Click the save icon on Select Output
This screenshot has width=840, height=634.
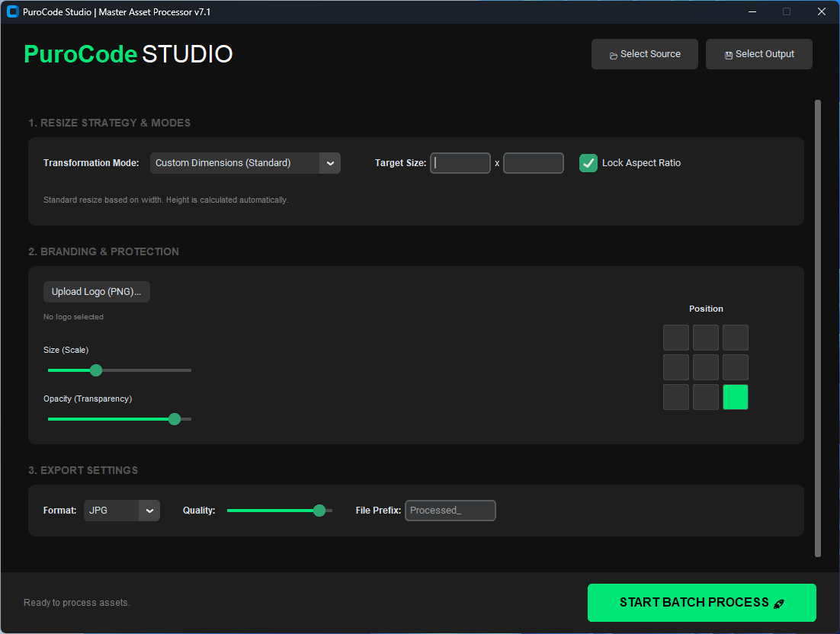click(x=729, y=54)
